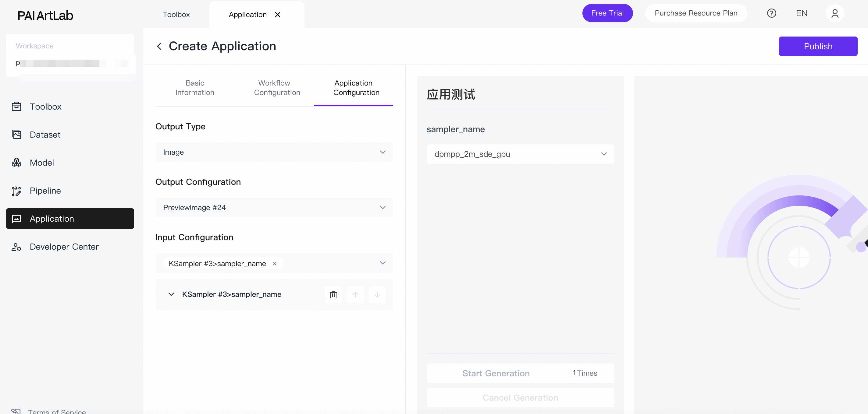
Task: Open Pipeline in the sidebar
Action: (x=45, y=191)
